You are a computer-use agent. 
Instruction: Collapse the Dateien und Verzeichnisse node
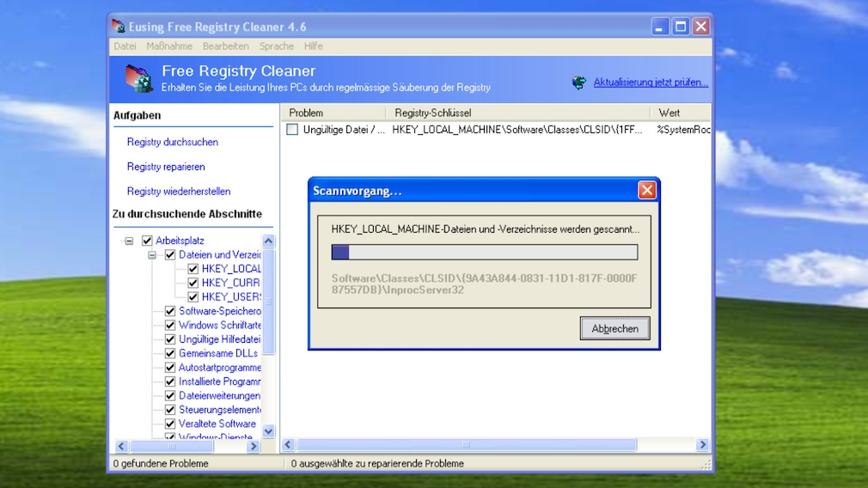(x=152, y=255)
